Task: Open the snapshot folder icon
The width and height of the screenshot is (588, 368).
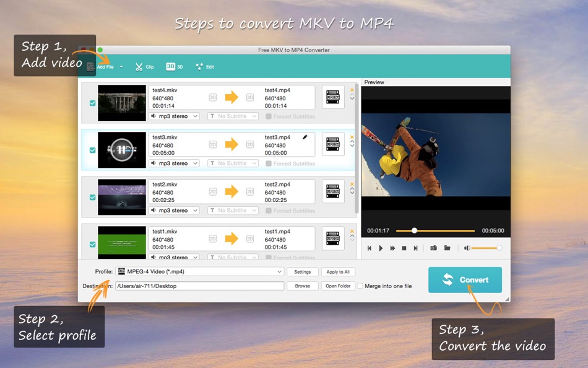Action: 447,248
